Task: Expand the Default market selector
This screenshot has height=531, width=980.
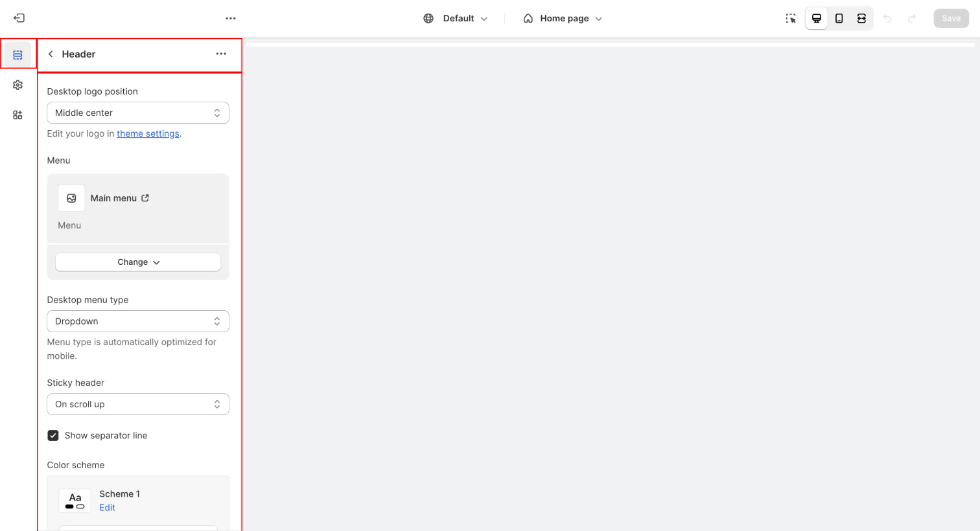Action: pos(456,18)
